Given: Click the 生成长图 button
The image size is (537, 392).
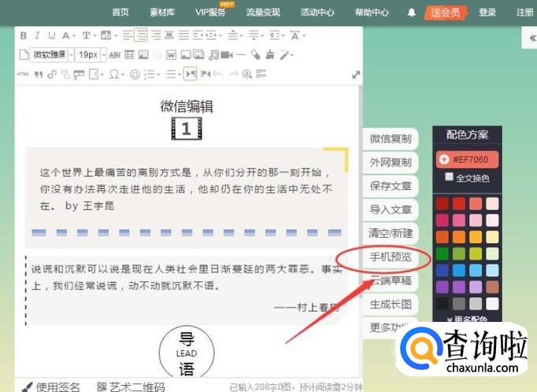Looking at the screenshot, I should pos(391,304).
